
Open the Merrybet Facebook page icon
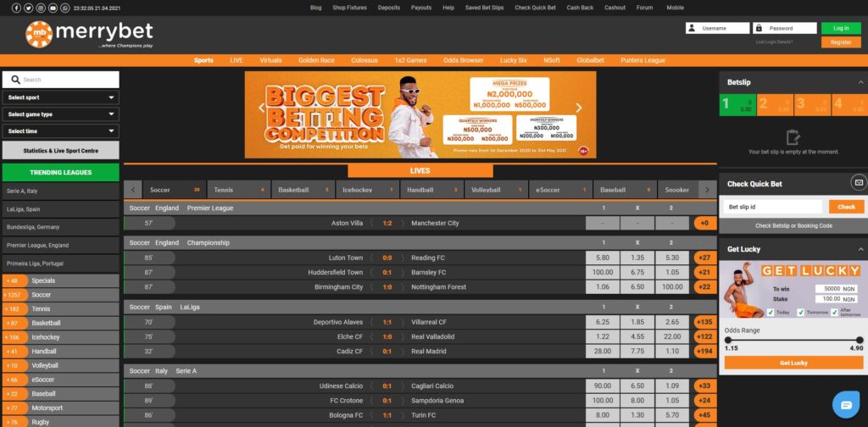(16, 8)
